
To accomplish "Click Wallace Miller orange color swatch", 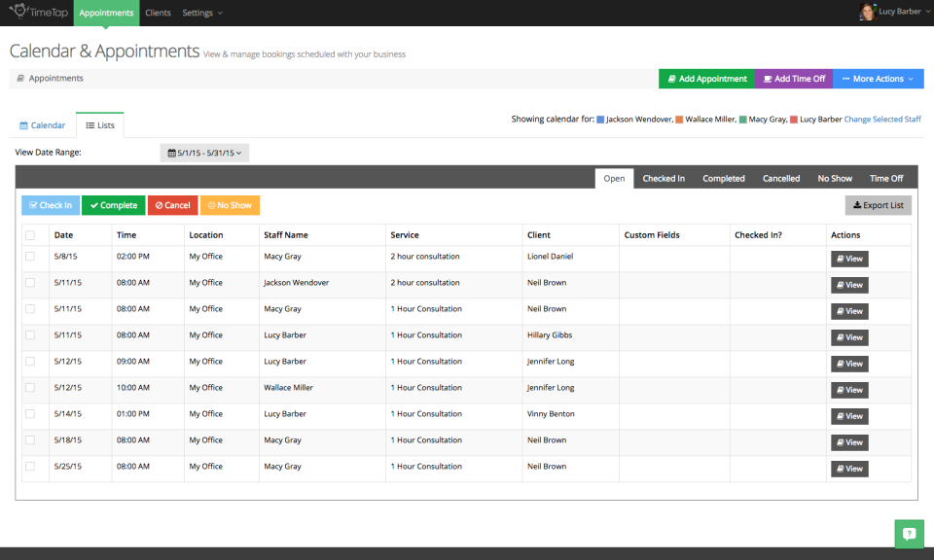I will [679, 120].
